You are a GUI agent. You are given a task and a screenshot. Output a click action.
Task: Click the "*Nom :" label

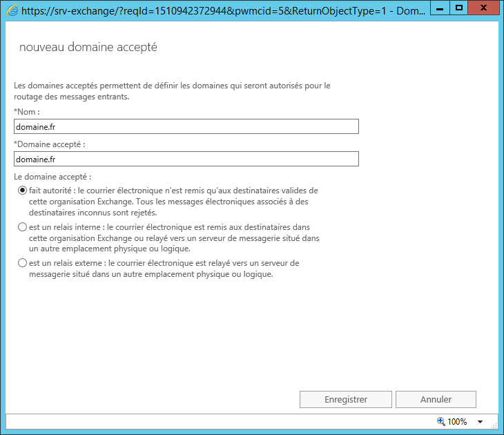click(27, 112)
